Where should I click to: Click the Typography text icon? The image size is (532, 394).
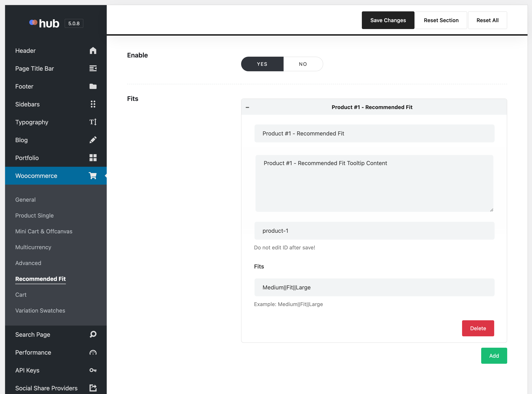pos(93,122)
